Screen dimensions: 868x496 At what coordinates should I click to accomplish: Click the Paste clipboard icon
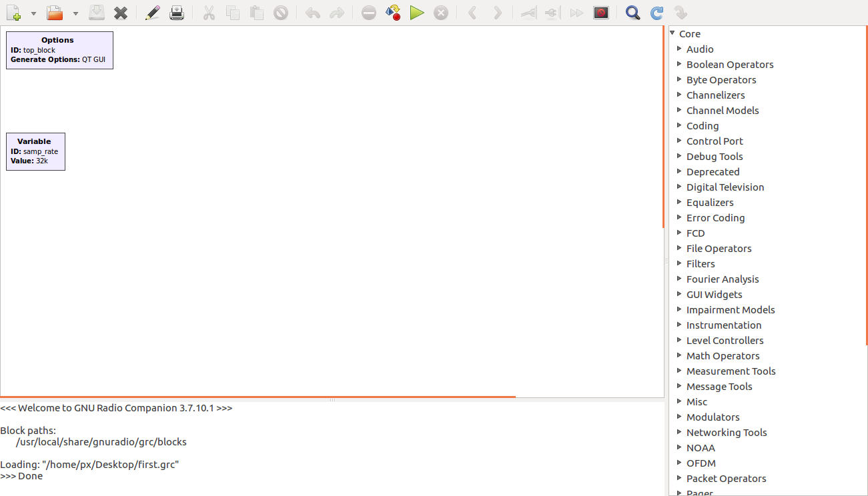point(257,13)
